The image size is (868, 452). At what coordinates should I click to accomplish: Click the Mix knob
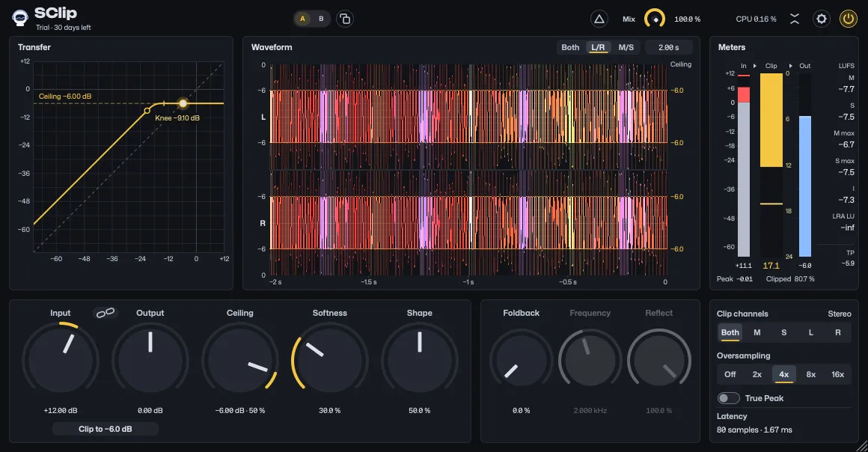pyautogui.click(x=655, y=19)
